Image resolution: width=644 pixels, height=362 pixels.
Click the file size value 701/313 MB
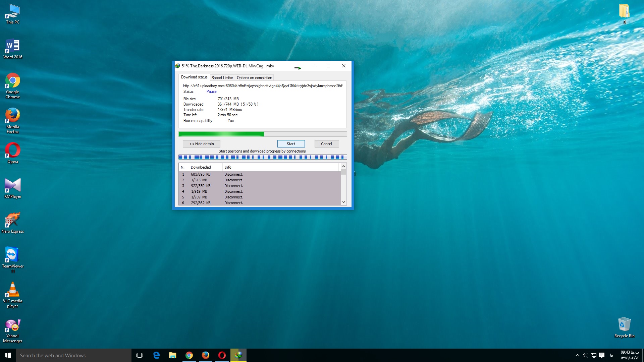228,99
